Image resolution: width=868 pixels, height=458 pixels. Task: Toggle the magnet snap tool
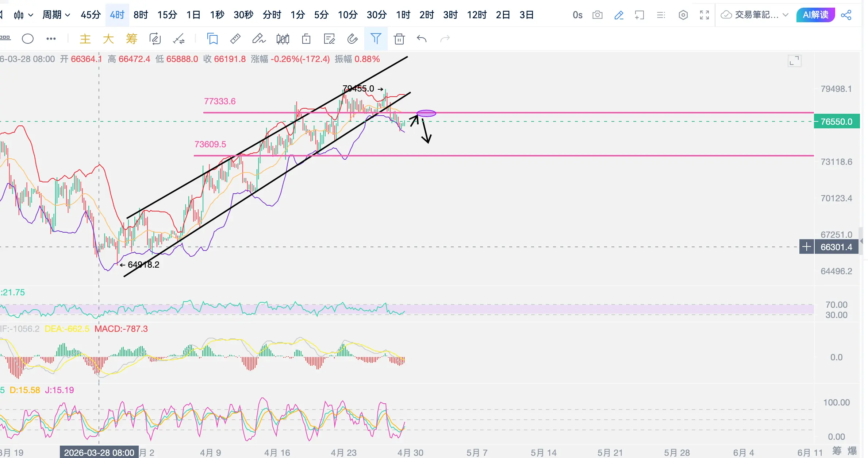tap(352, 39)
